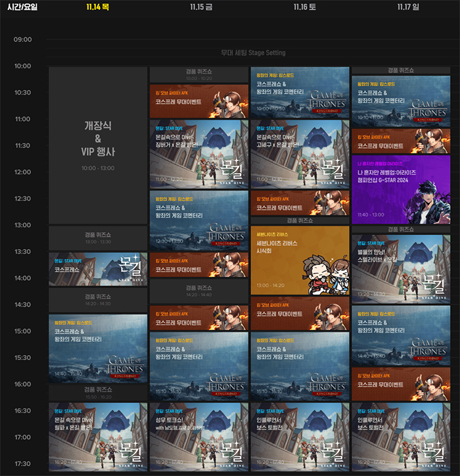Click the 16:30 time label
This screenshot has height=476, width=460.
pyautogui.click(x=22, y=411)
